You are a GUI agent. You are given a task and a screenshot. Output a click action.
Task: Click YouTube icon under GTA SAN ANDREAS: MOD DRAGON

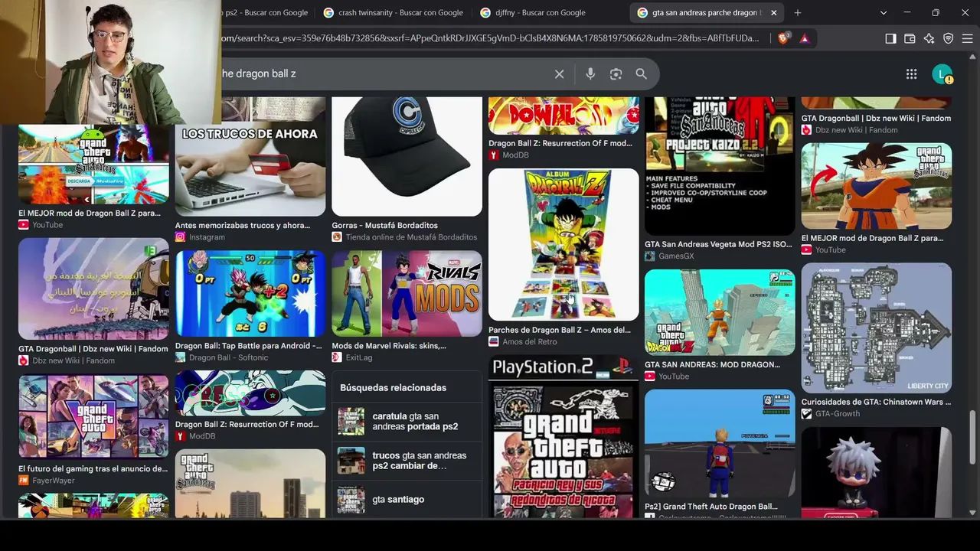(x=650, y=376)
